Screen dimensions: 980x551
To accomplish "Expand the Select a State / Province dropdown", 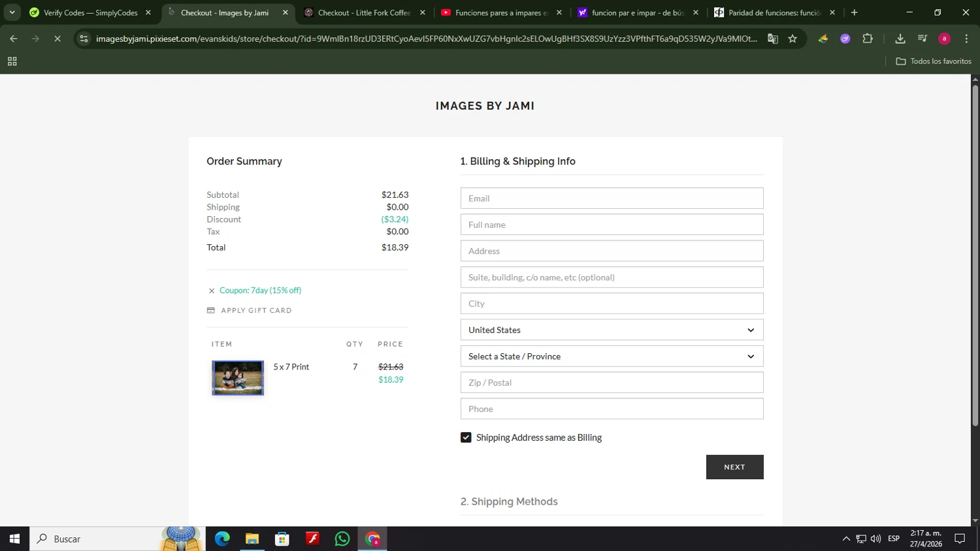I will 612,356.
